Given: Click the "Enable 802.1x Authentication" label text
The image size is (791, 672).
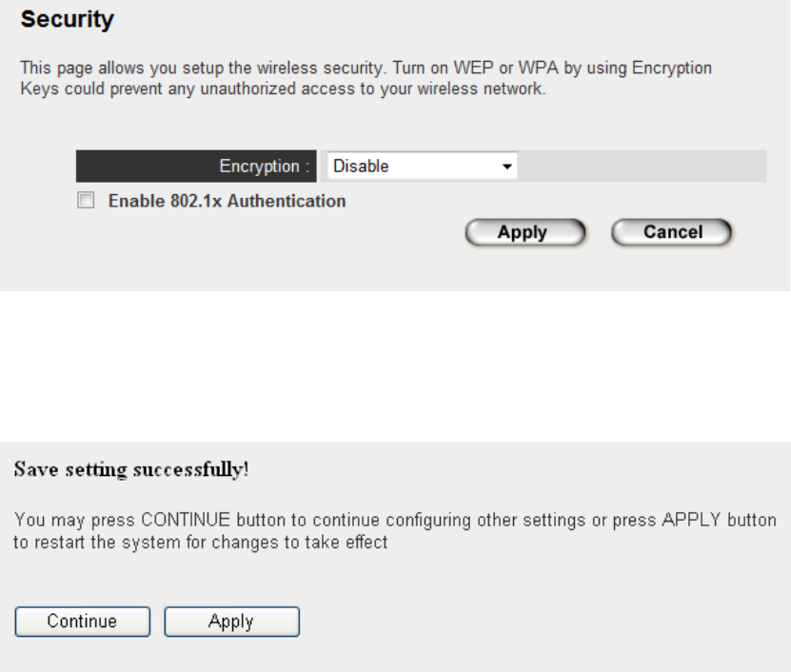Looking at the screenshot, I should tap(227, 201).
